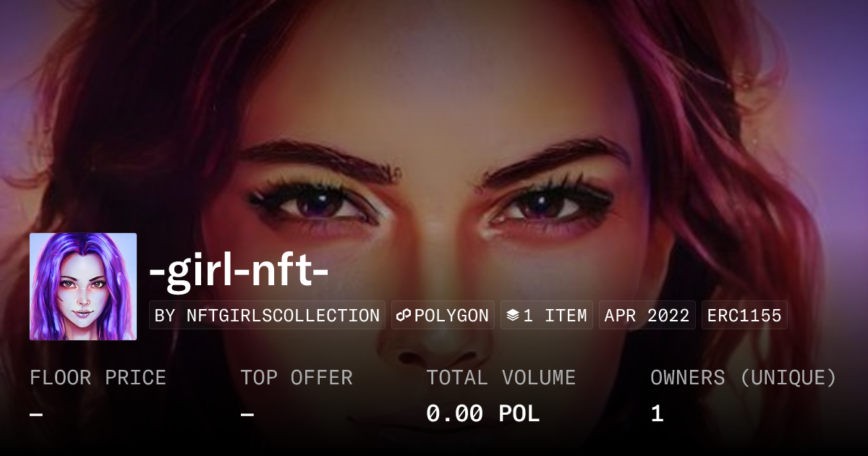This screenshot has width=868, height=456.
Task: Click the 0.00 POL volume value
Action: [x=483, y=414]
